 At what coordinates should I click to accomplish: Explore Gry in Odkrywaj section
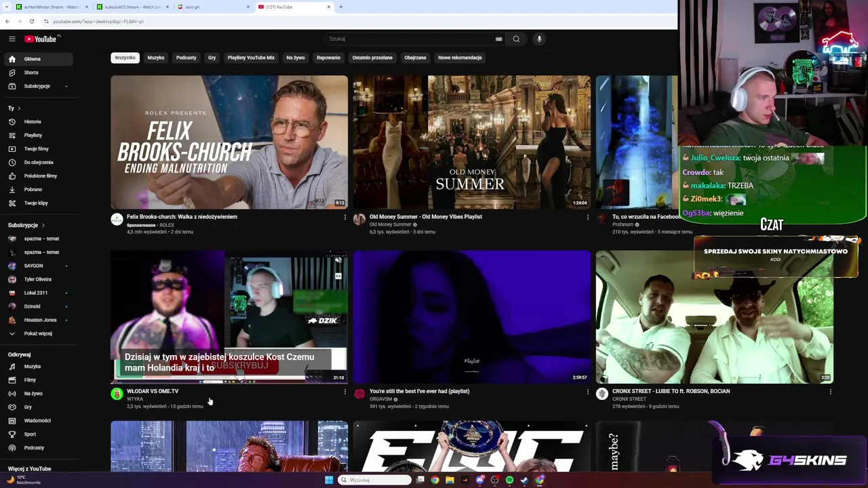pyautogui.click(x=38, y=407)
